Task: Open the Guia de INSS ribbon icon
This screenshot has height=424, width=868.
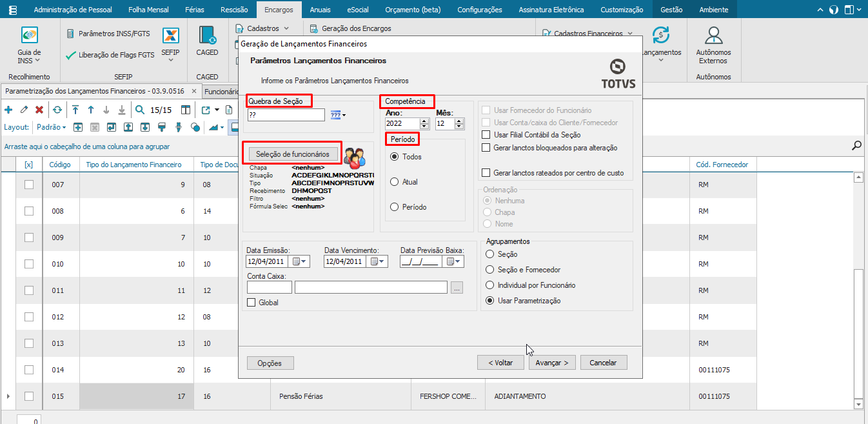Action: tap(29, 35)
